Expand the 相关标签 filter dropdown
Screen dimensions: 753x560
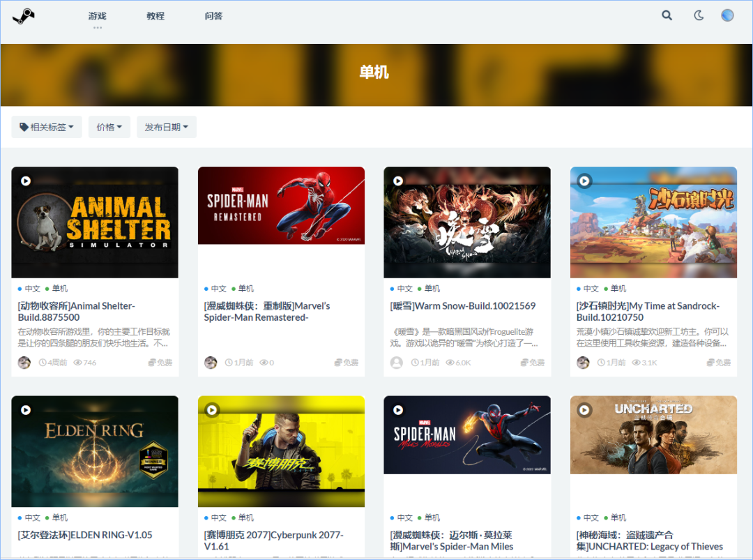pos(47,127)
